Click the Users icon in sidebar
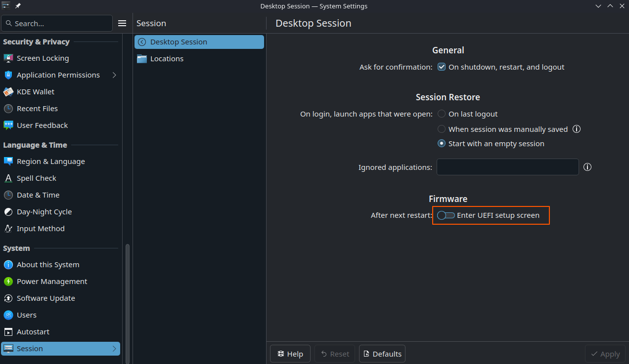Screen dimensions: 629x364 8,315
